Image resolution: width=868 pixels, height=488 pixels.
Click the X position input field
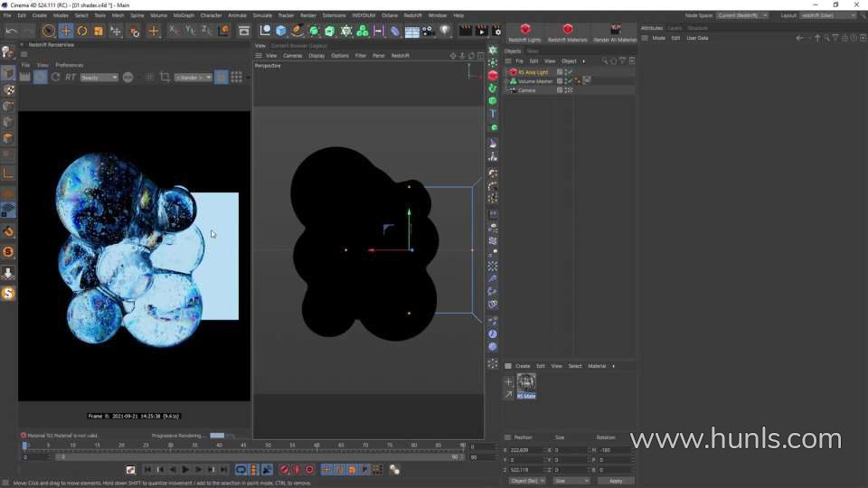coord(527,449)
